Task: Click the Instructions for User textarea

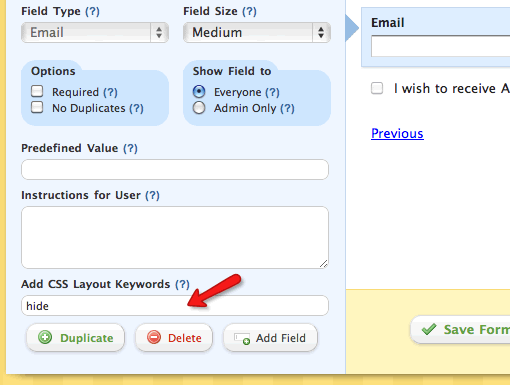Action: (x=175, y=237)
